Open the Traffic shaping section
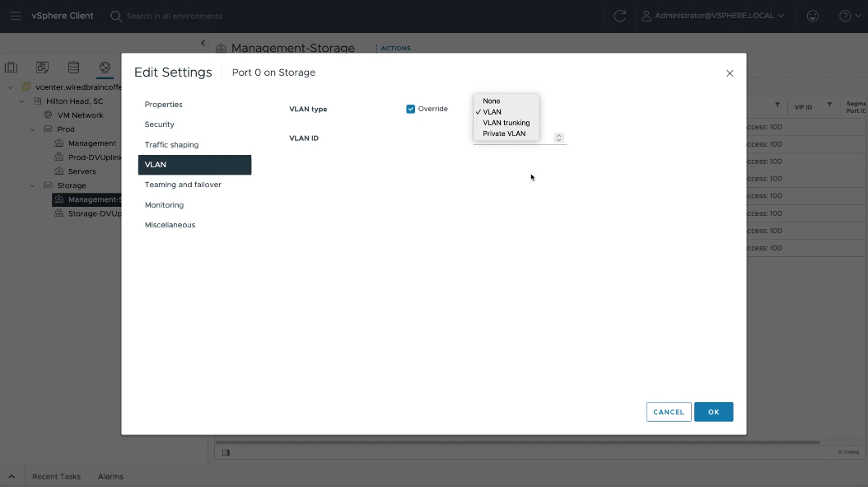868x487 pixels. [171, 145]
